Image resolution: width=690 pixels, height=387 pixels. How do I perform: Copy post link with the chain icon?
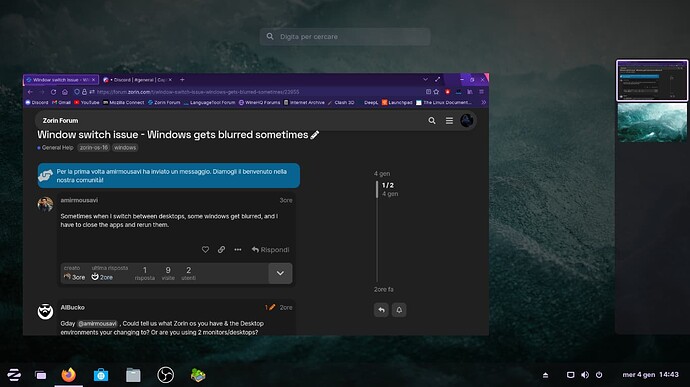tap(221, 250)
